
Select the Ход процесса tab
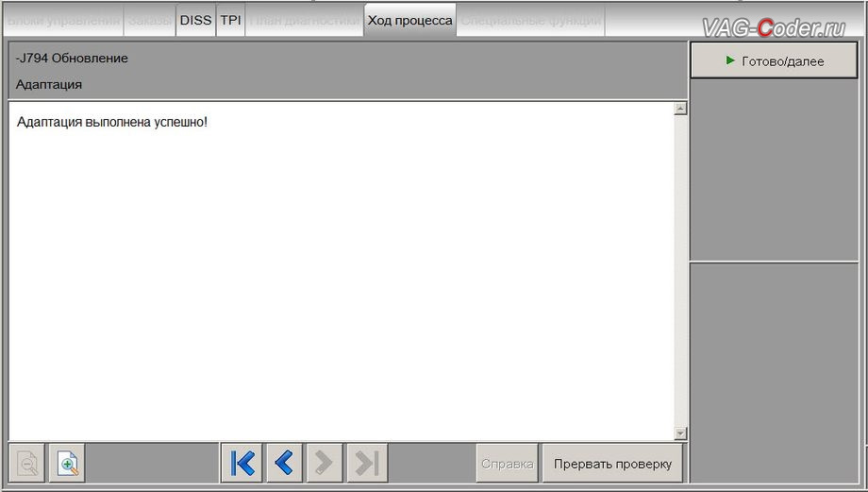pos(410,21)
